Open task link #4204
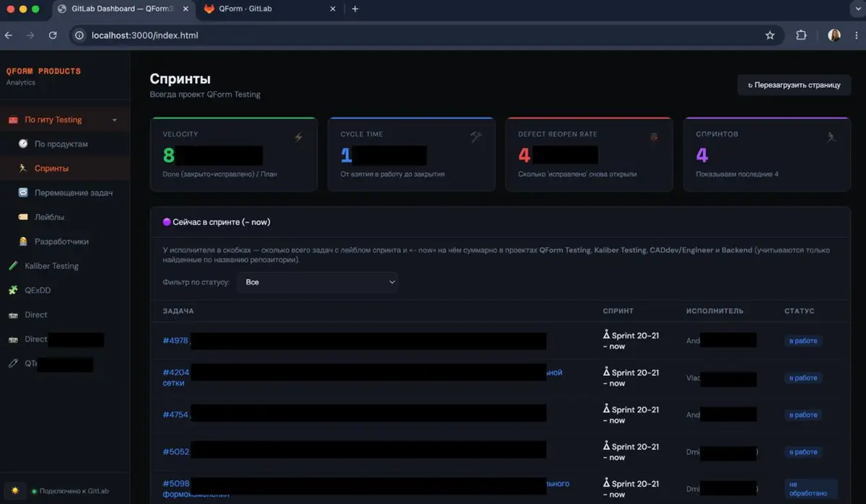 coord(176,373)
